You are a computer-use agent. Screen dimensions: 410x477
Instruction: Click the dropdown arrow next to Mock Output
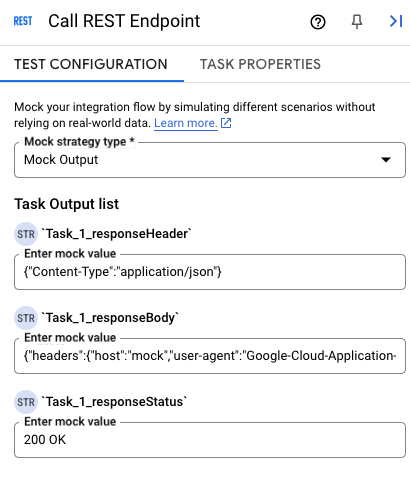point(386,160)
